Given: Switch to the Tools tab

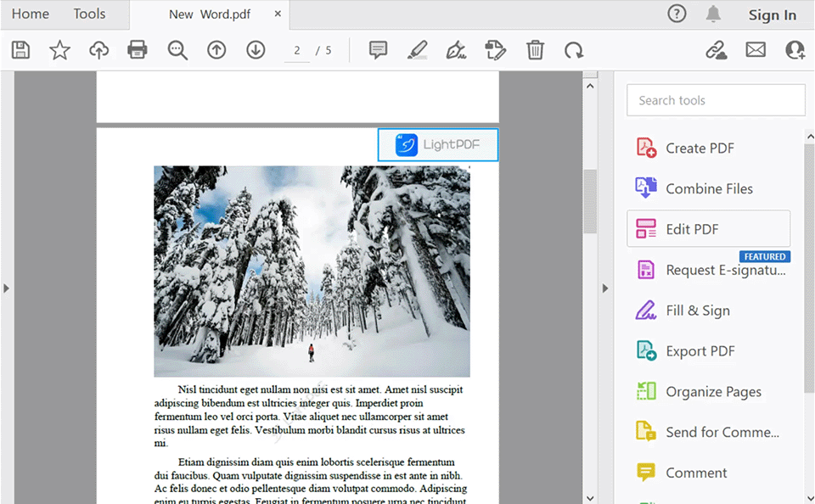Looking at the screenshot, I should (89, 14).
